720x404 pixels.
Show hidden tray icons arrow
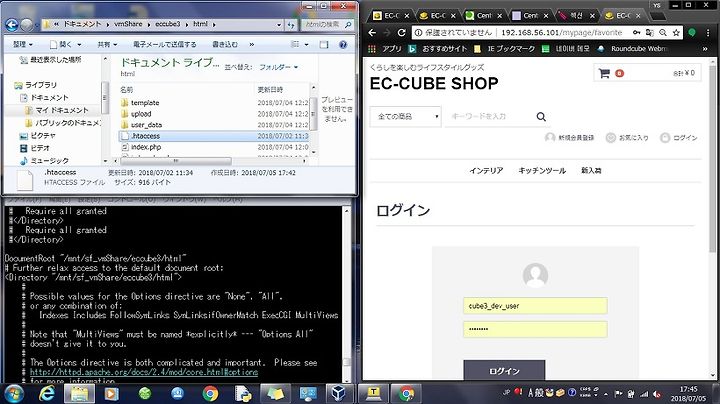[606, 394]
